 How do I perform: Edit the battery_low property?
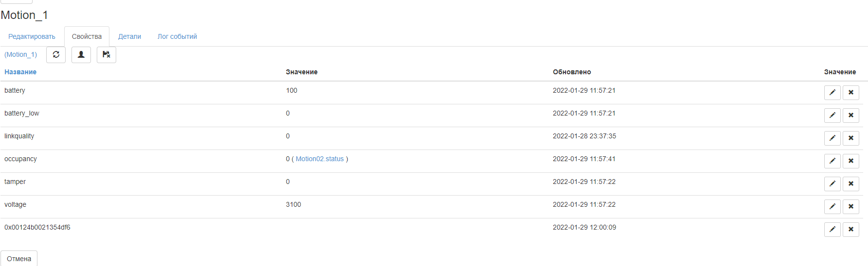coord(832,115)
